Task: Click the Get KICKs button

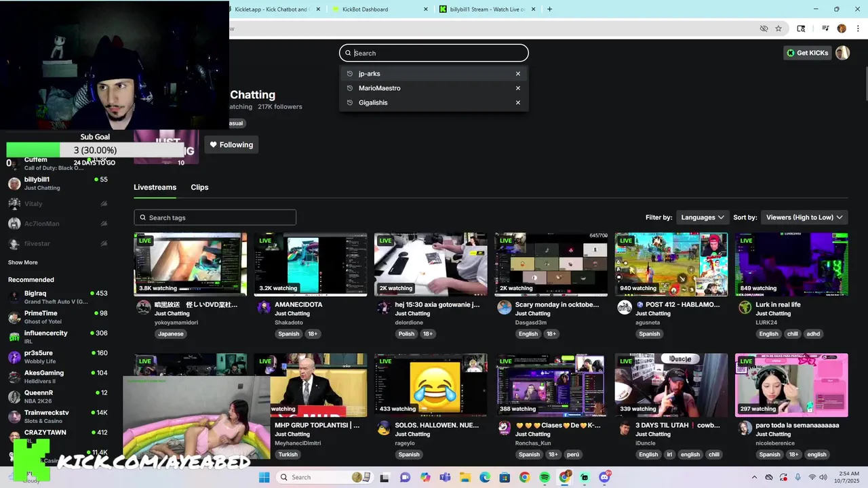Action: (807, 53)
